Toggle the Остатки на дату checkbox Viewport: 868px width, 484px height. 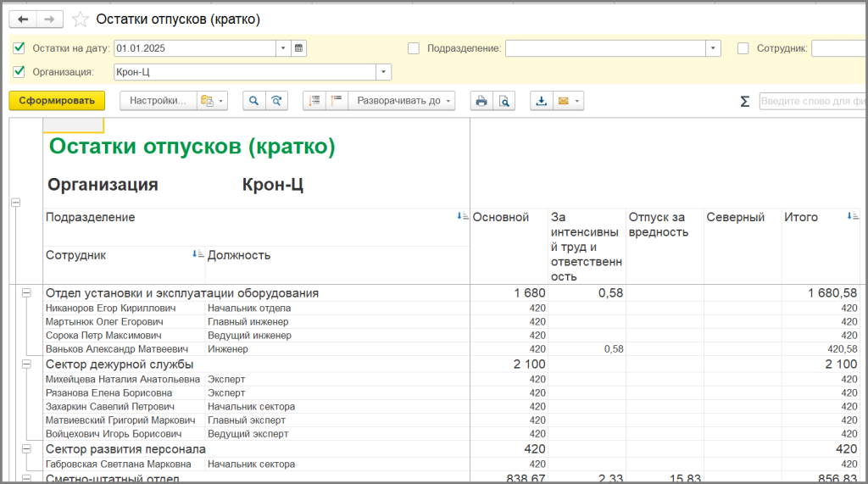[19, 48]
